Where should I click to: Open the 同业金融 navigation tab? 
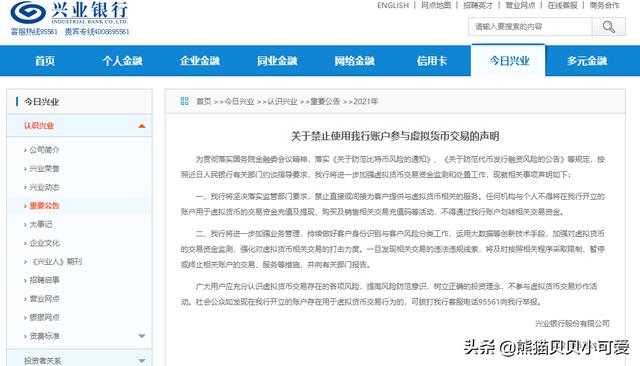[x=277, y=61]
